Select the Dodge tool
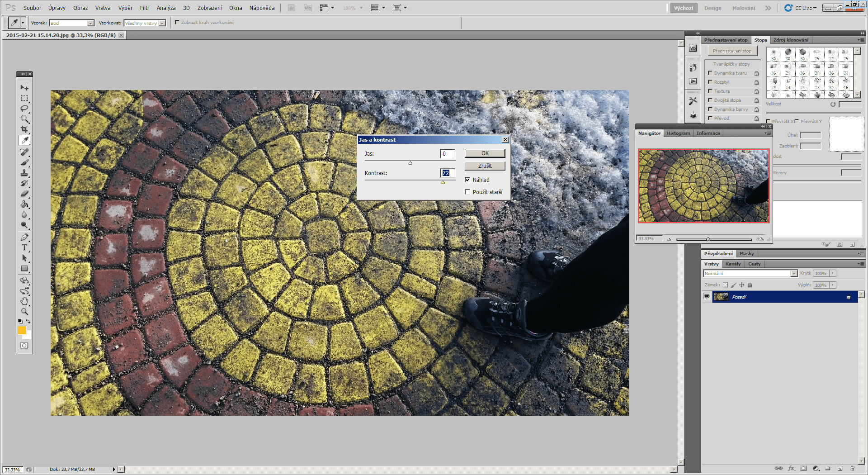The image size is (868, 475). (x=24, y=225)
